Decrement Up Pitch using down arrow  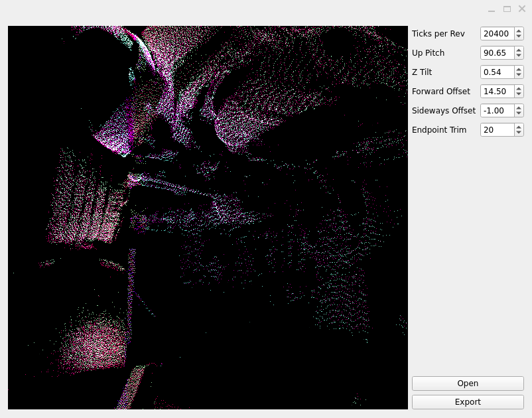519,56
